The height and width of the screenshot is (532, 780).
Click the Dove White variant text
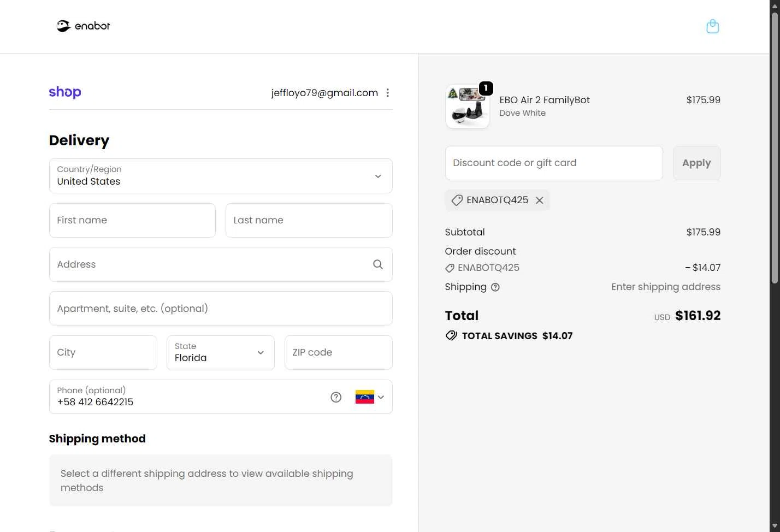522,113
